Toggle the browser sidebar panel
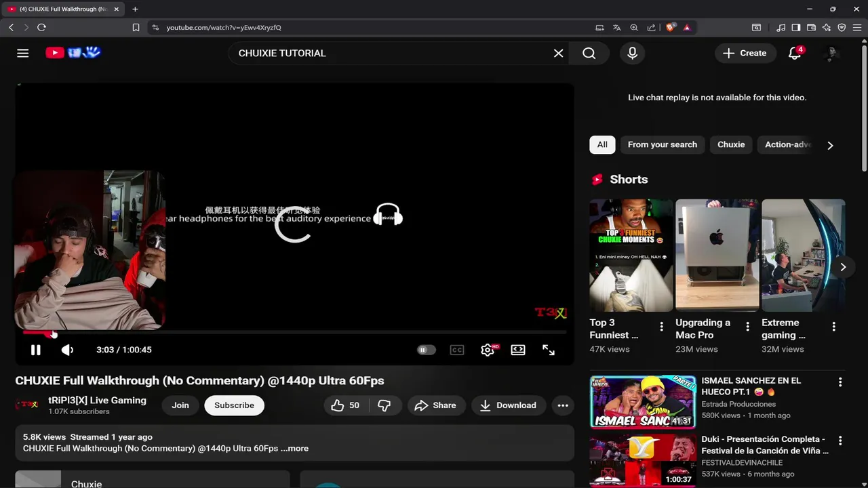 796,28
